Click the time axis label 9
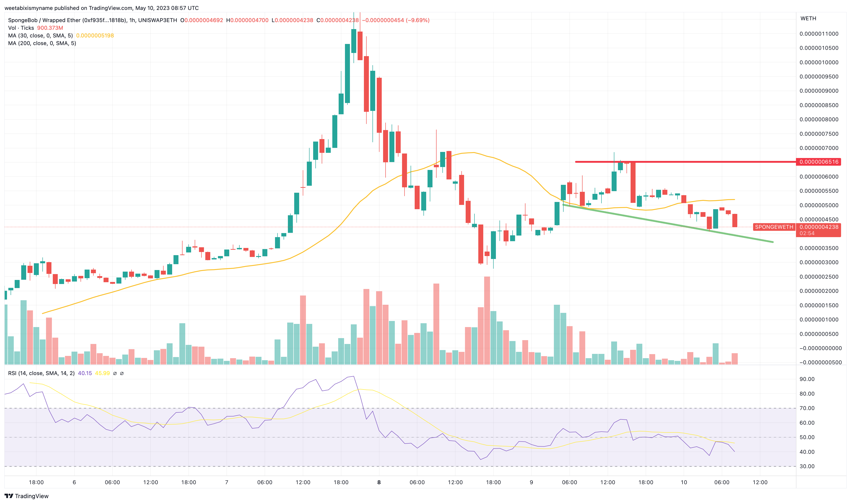The height and width of the screenshot is (504, 851). tap(531, 482)
